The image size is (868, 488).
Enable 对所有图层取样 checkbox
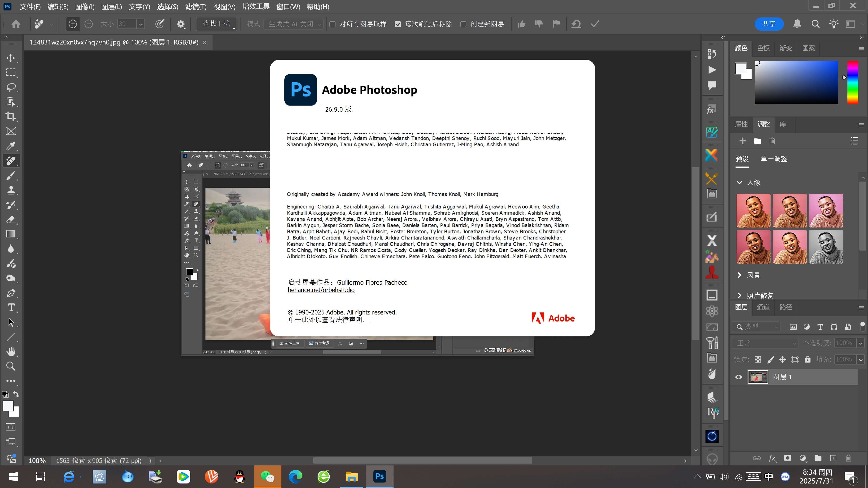[x=332, y=24]
